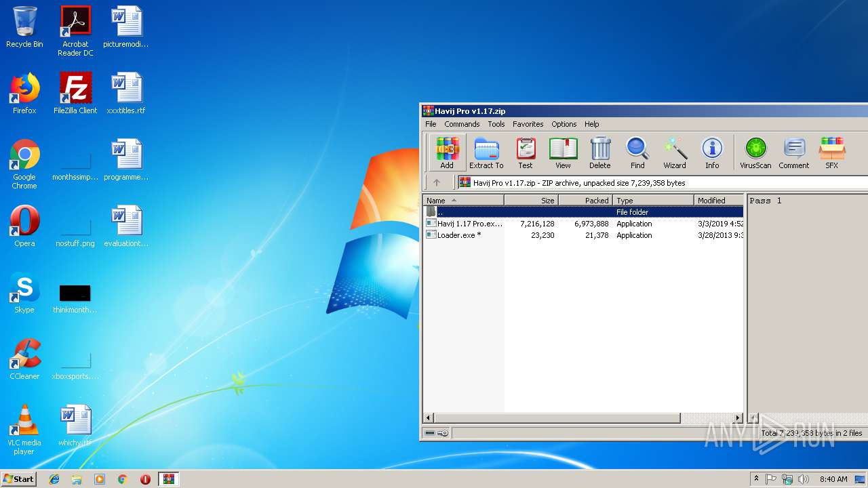
Task: Select the evaluationt... document on the desktop
Action: coord(126,226)
